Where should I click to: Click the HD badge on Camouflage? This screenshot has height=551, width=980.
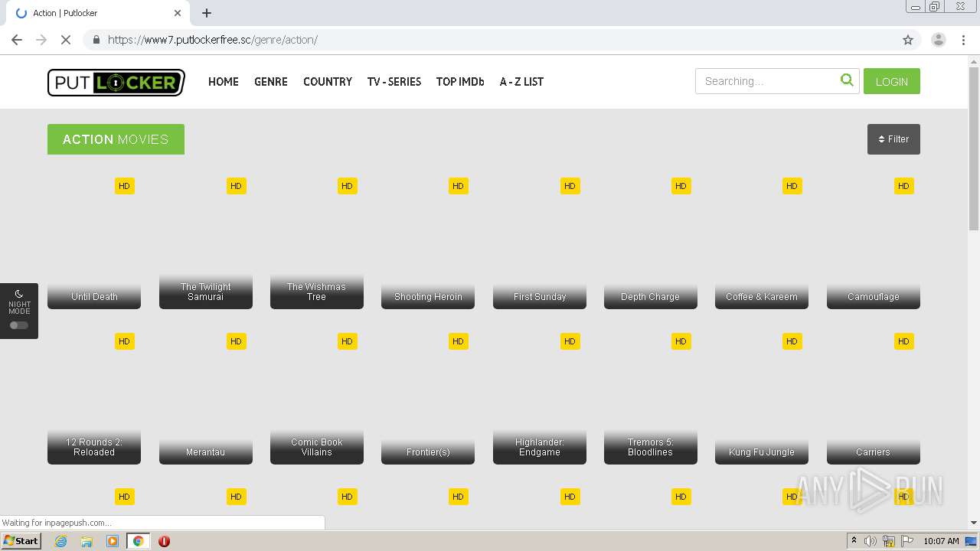pyautogui.click(x=903, y=186)
